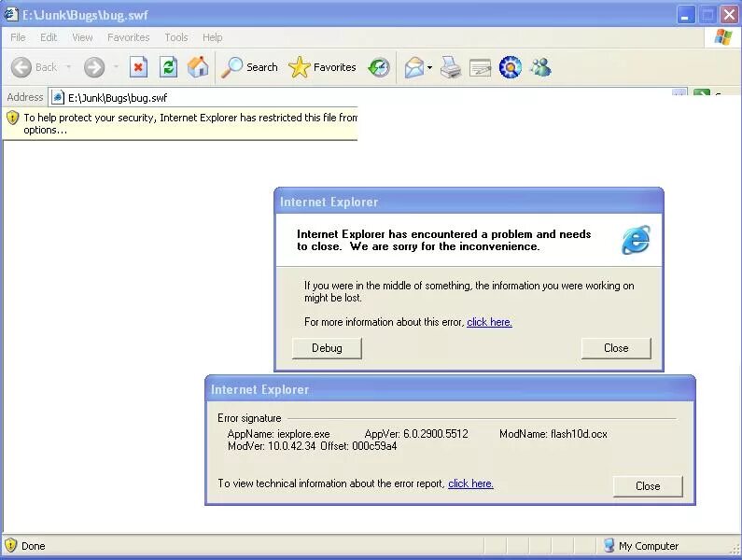Close the Error signature dialog

(x=648, y=486)
